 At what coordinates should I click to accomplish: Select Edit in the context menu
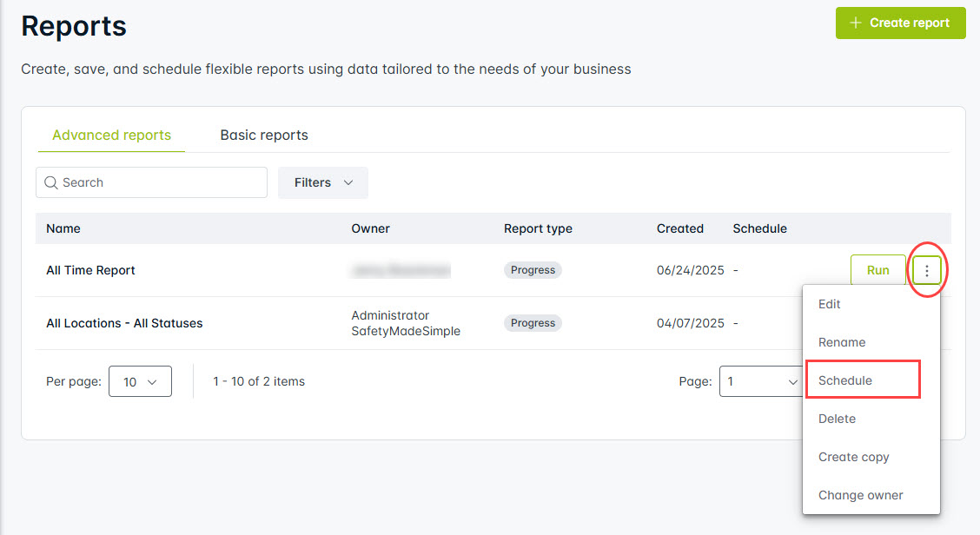tap(830, 304)
